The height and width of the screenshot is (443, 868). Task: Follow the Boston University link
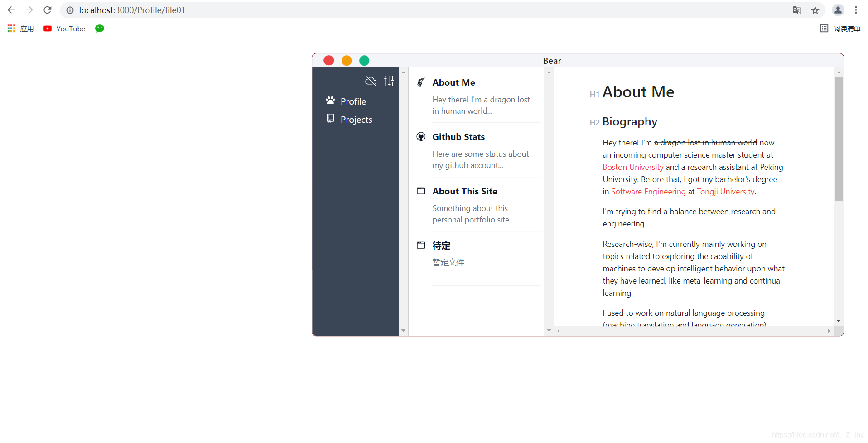633,167
